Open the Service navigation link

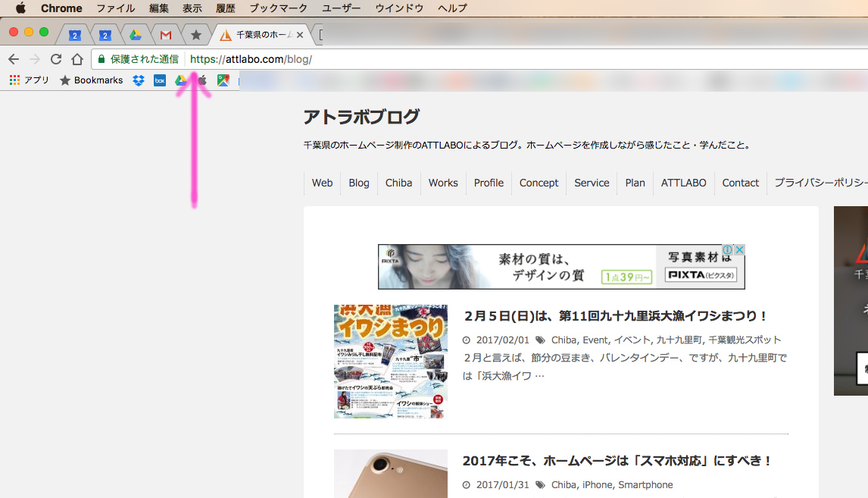click(x=592, y=183)
